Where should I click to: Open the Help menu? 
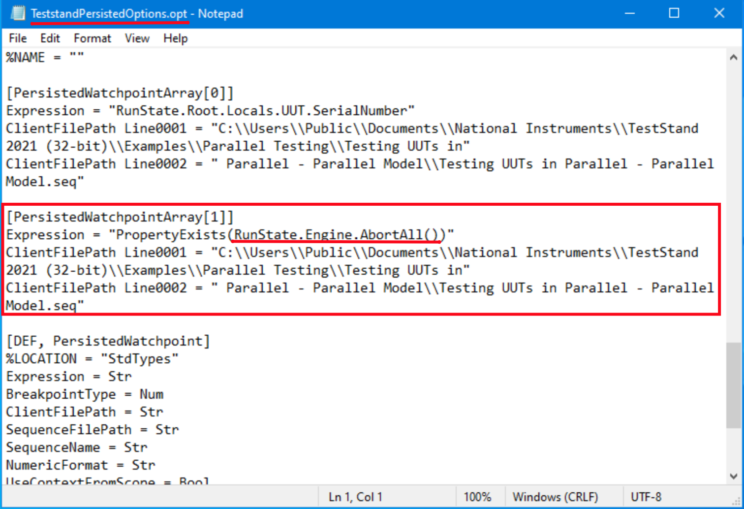click(175, 38)
